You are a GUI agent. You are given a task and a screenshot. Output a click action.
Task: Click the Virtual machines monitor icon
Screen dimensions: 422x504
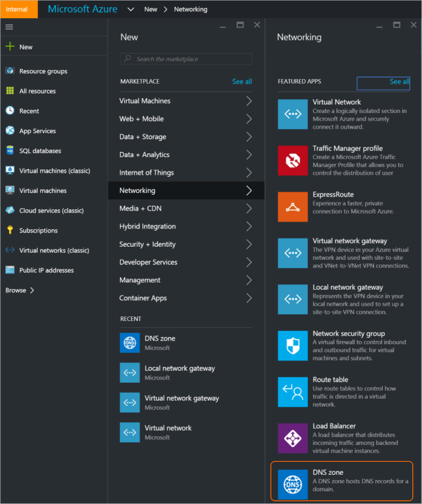pos(10,190)
